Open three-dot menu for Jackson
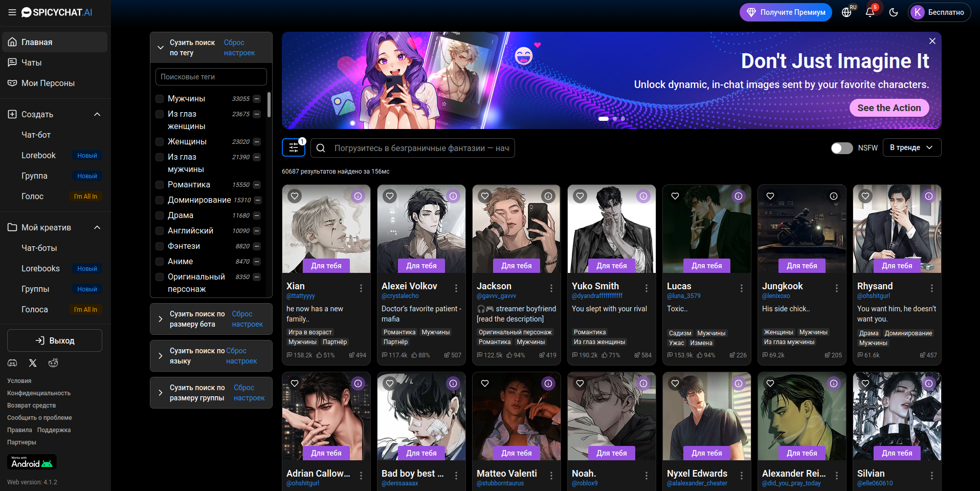The image size is (980, 491). [x=551, y=288]
